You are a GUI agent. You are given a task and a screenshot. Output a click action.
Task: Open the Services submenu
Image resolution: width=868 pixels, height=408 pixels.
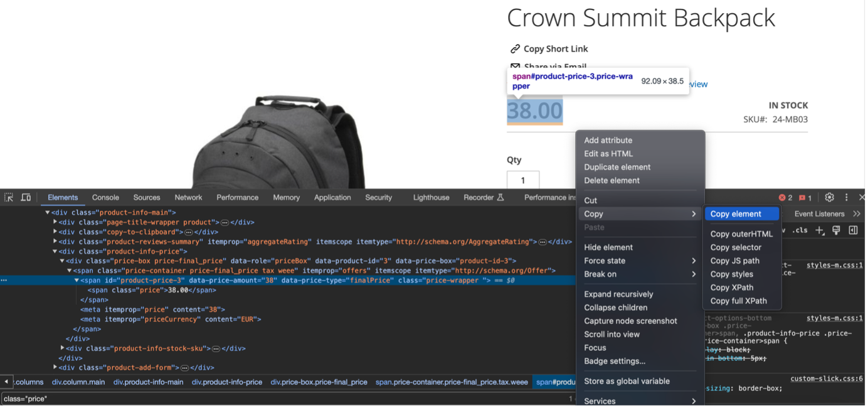point(640,402)
